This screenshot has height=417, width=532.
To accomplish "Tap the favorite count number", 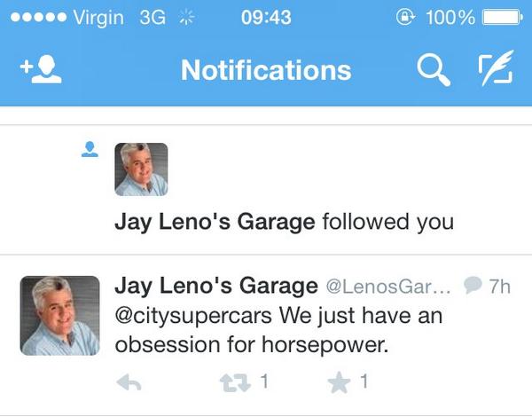I will click(x=364, y=381).
